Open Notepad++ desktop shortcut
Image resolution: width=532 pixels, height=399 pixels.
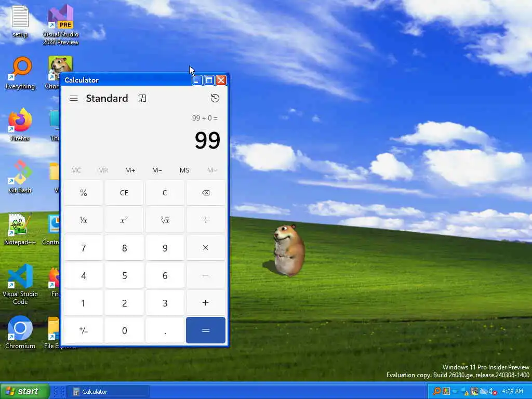tap(20, 229)
